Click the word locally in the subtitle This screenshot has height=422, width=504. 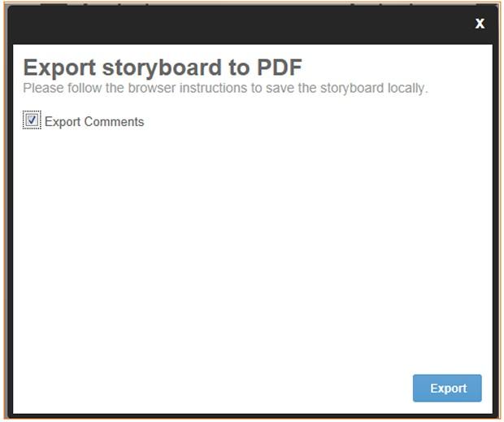pyautogui.click(x=407, y=88)
